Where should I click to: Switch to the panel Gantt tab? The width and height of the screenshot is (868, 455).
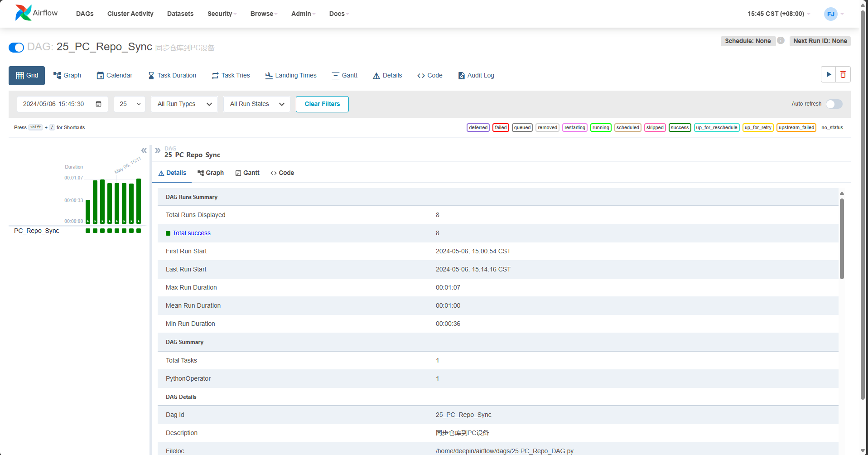coord(247,173)
